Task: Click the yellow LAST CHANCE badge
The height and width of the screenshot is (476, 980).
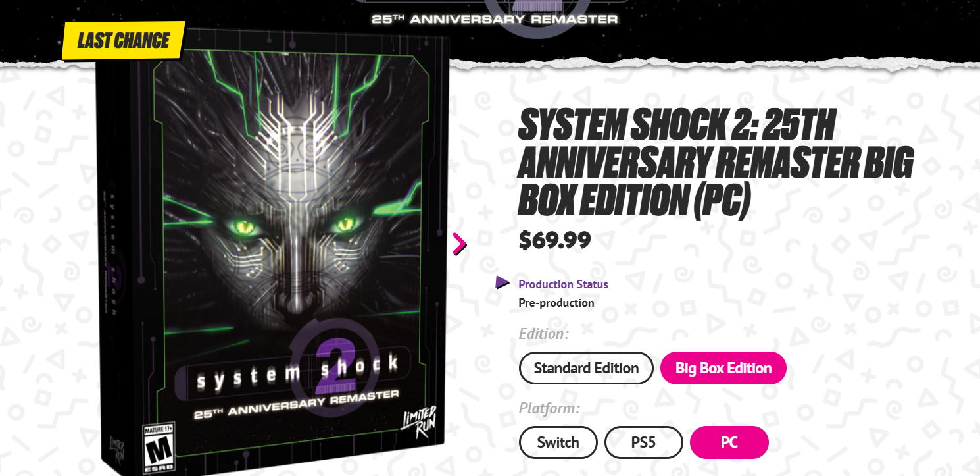Action: pos(123,41)
